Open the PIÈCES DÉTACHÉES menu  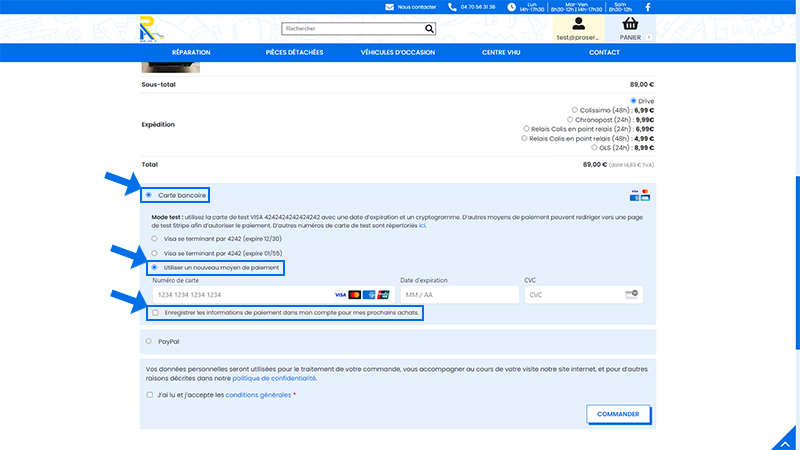click(294, 53)
